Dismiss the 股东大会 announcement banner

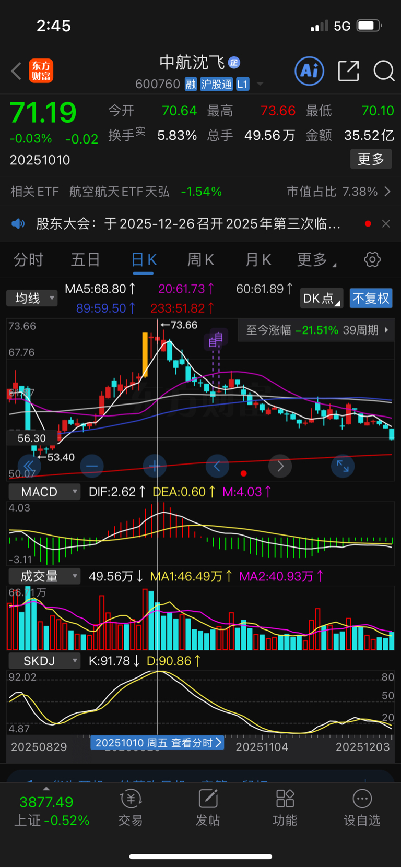[386, 224]
